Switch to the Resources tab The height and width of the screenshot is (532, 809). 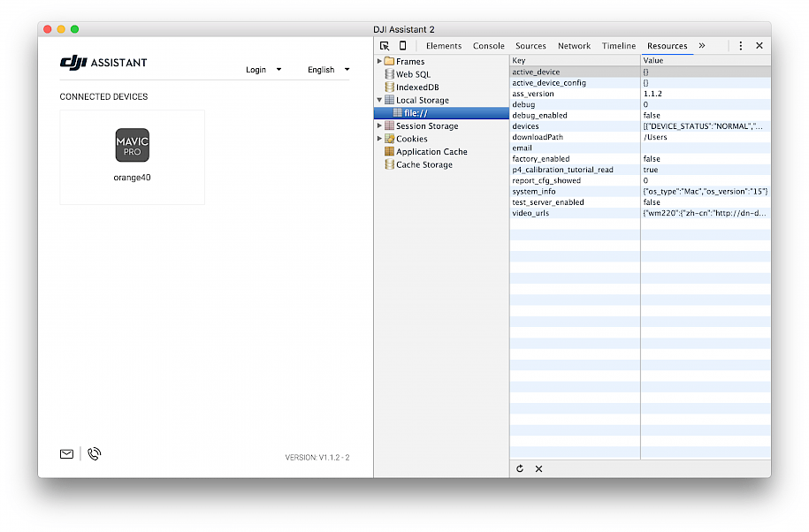(668, 46)
